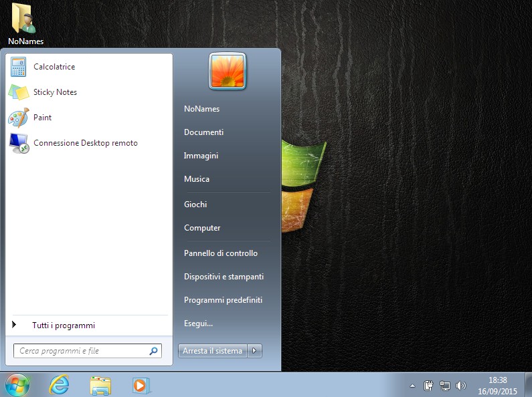The height and width of the screenshot is (397, 532).
Task: Open Computer from the Start menu
Action: [202, 228]
